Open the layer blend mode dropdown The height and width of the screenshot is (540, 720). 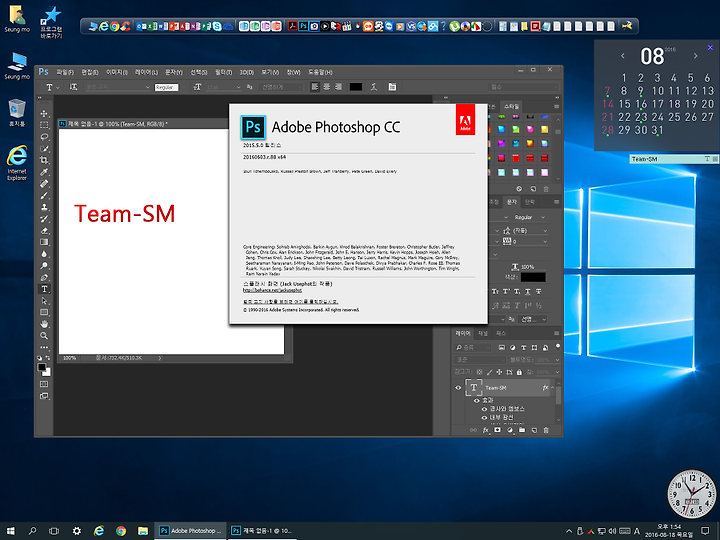[480, 360]
